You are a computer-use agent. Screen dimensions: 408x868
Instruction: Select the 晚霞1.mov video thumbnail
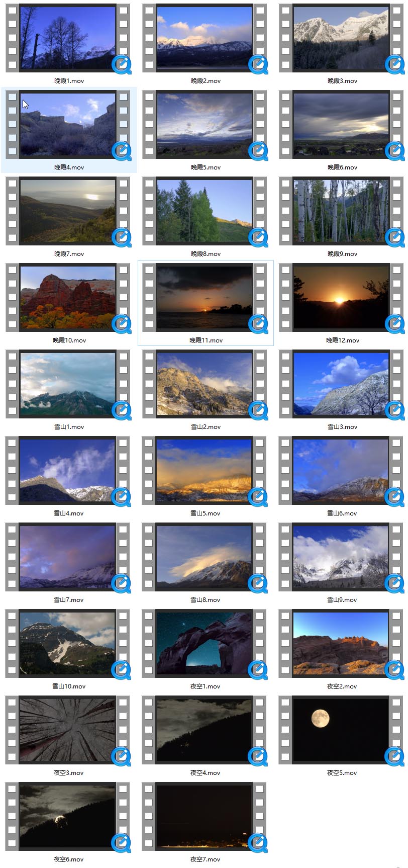(x=68, y=38)
